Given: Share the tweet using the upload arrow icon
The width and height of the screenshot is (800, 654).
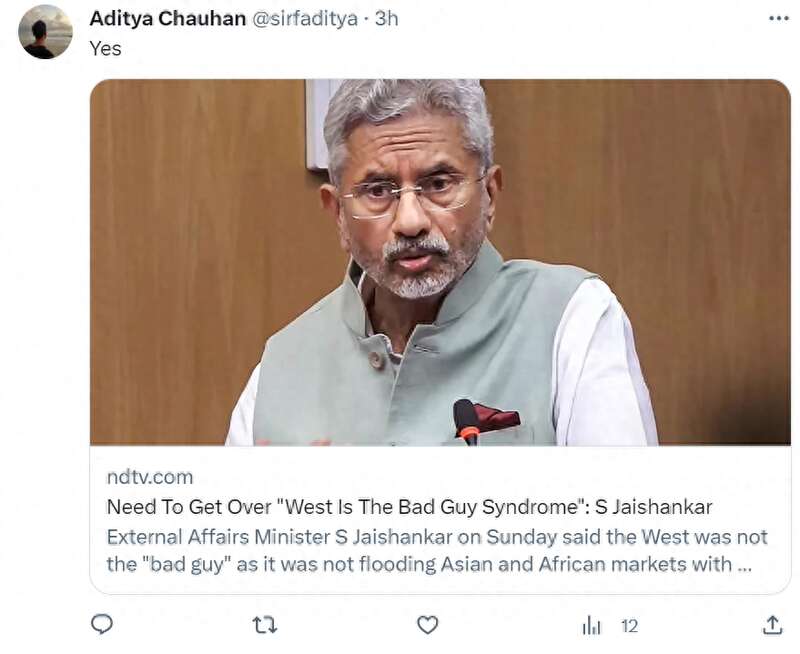Looking at the screenshot, I should [x=772, y=625].
